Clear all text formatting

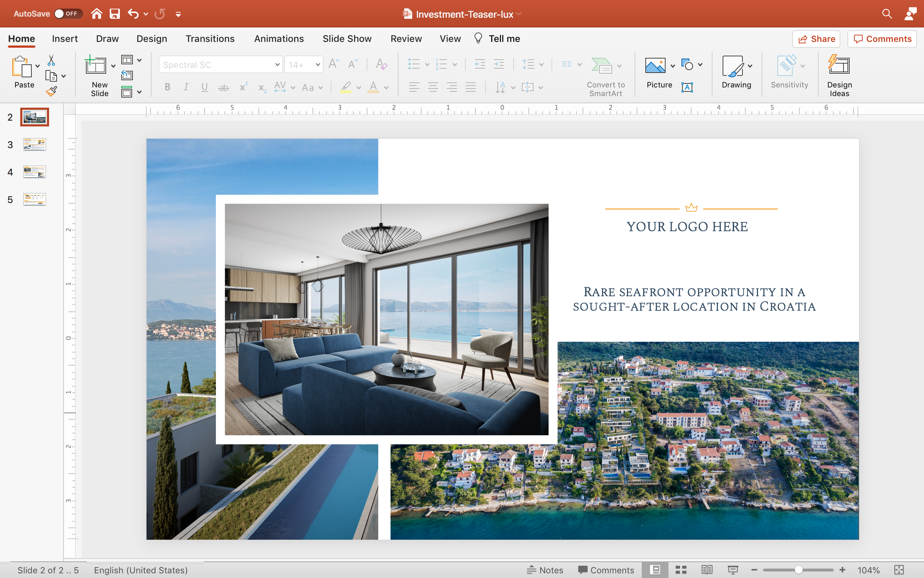click(382, 64)
